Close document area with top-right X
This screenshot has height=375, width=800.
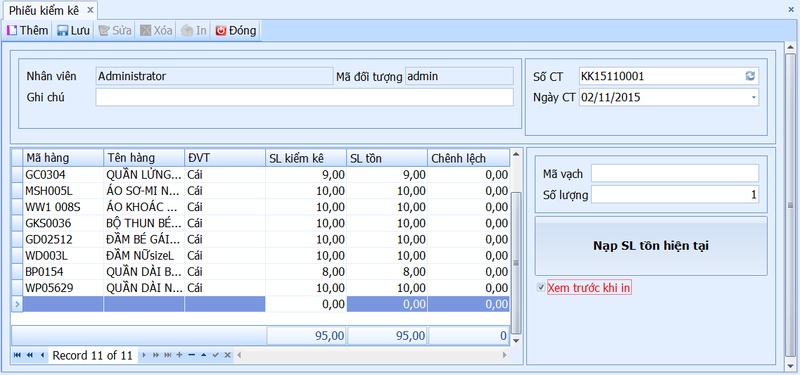tap(792, 10)
